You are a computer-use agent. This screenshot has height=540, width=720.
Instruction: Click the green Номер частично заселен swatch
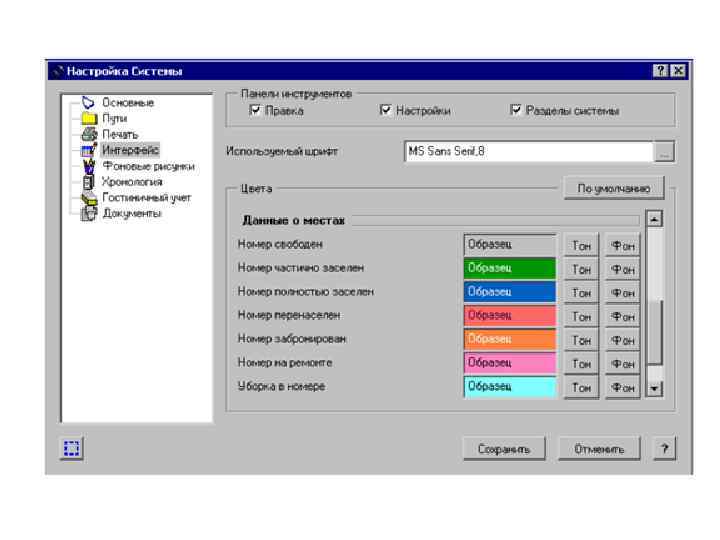[510, 269]
